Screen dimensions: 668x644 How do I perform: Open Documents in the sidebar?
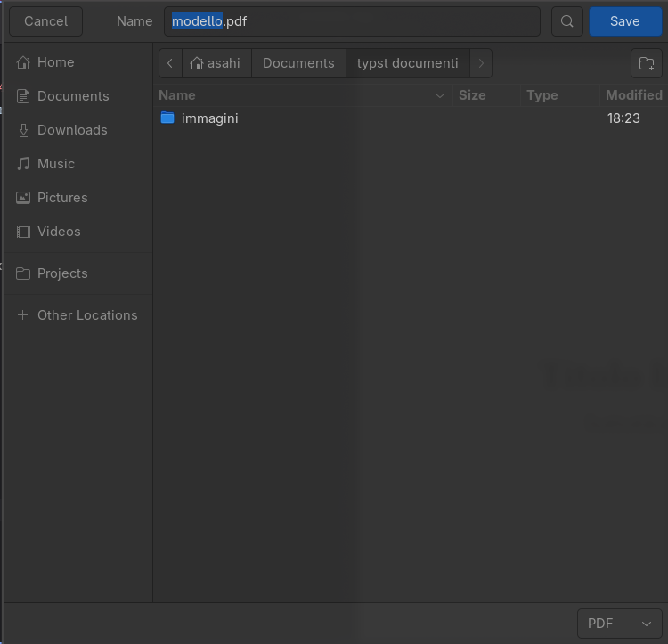pyautogui.click(x=78, y=96)
